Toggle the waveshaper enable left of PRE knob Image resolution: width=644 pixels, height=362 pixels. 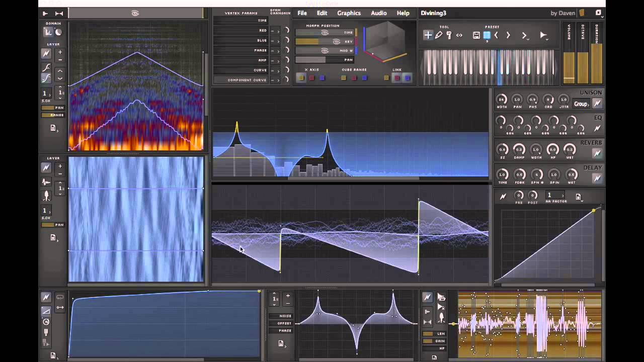(503, 197)
